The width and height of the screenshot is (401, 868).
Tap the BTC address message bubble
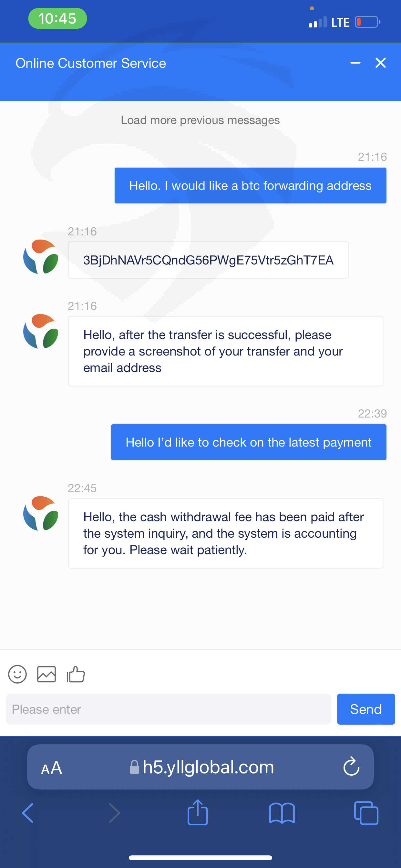(208, 260)
